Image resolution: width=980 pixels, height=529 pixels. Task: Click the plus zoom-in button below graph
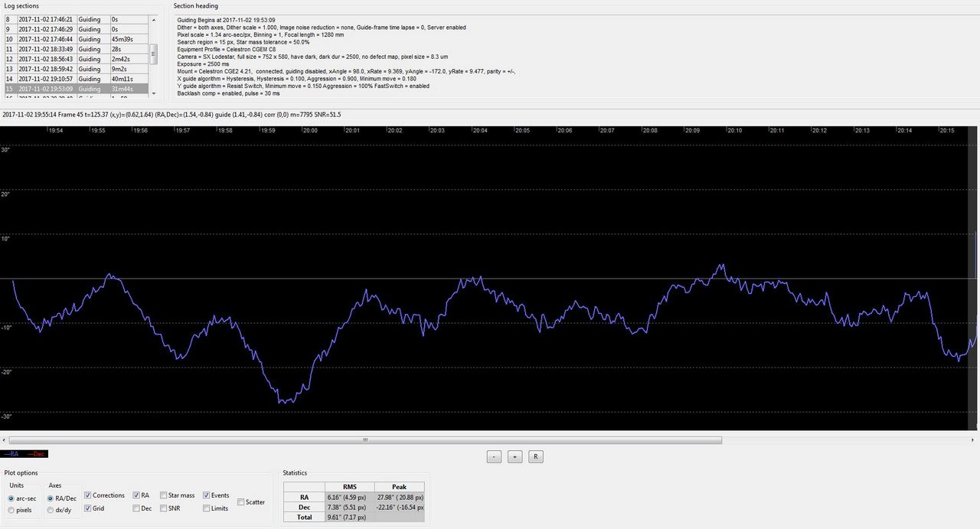(515, 456)
